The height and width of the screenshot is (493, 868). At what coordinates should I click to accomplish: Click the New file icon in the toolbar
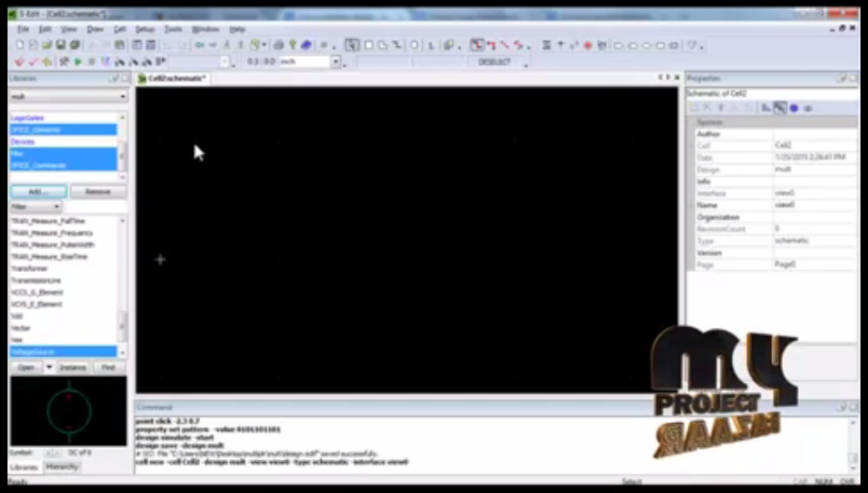tap(20, 45)
